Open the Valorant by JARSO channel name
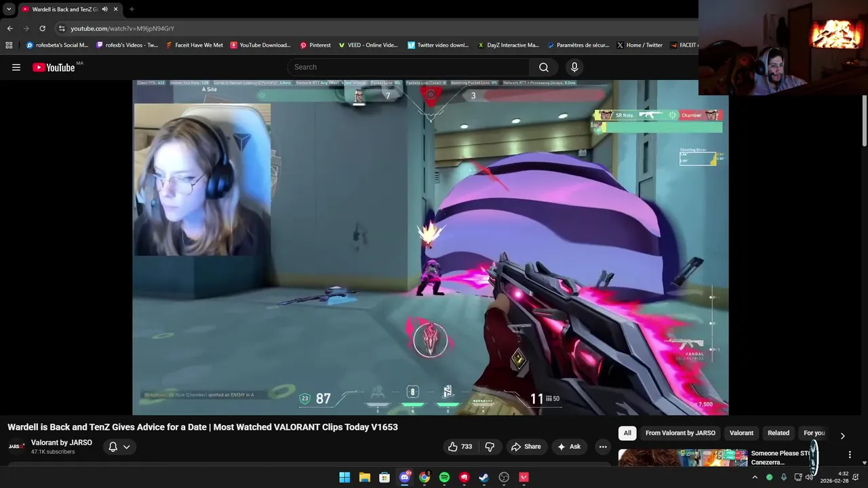This screenshot has height=488, width=868. point(62,443)
